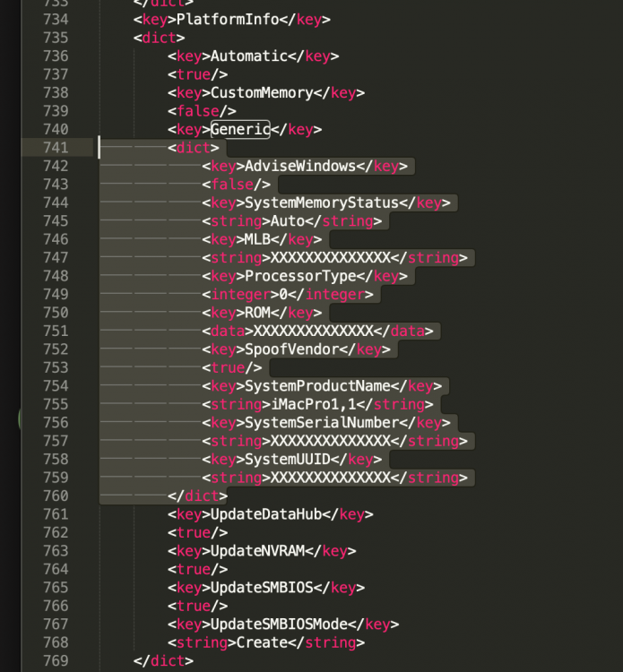The height and width of the screenshot is (672, 623).
Task: Click the UpdateSMBIOS key text on line 765
Action: 262,588
